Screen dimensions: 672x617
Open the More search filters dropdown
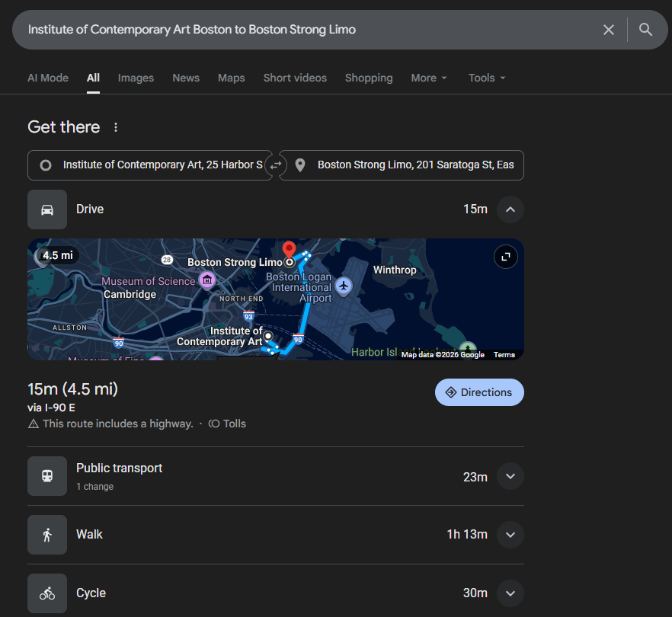(x=429, y=78)
